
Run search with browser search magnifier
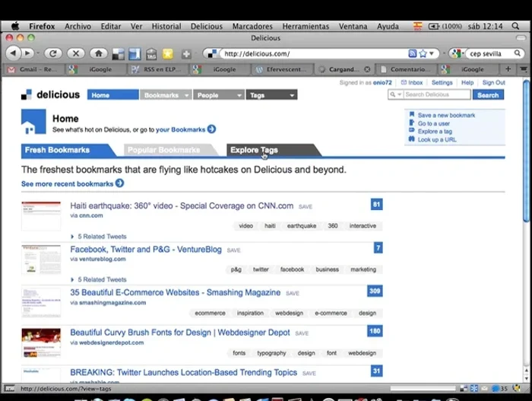pos(517,53)
